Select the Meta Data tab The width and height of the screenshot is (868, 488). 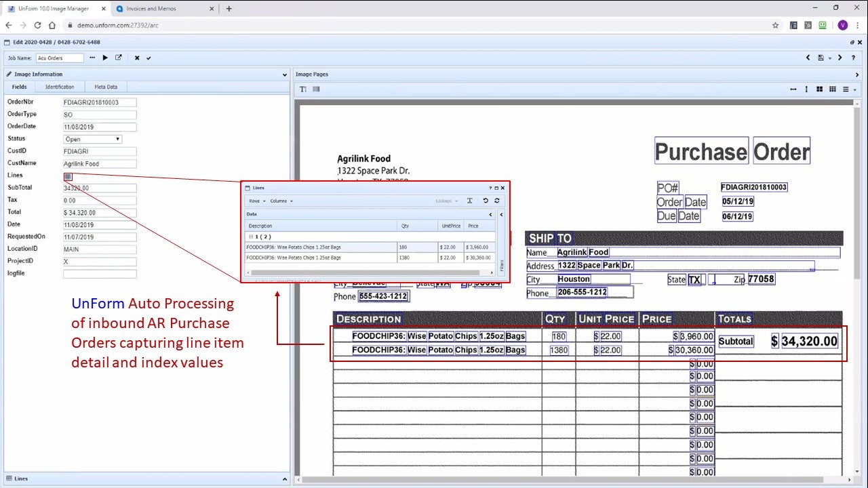(x=106, y=87)
